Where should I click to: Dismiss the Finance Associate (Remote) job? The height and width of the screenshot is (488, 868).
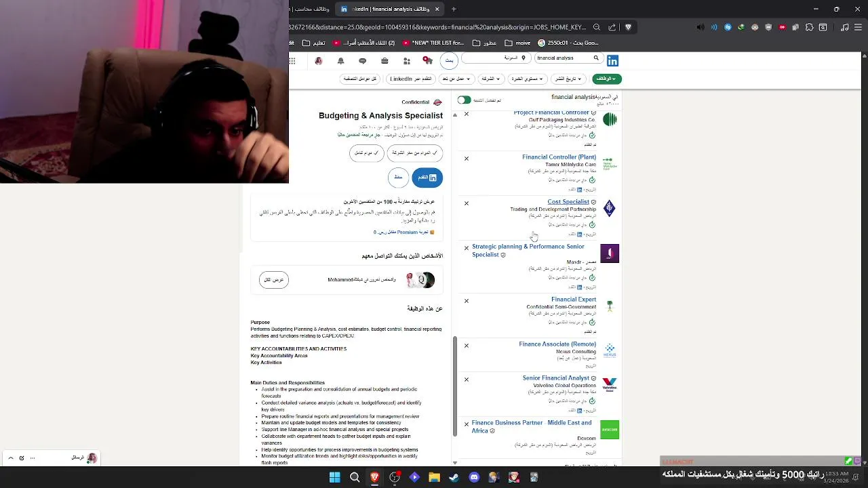[467, 346]
